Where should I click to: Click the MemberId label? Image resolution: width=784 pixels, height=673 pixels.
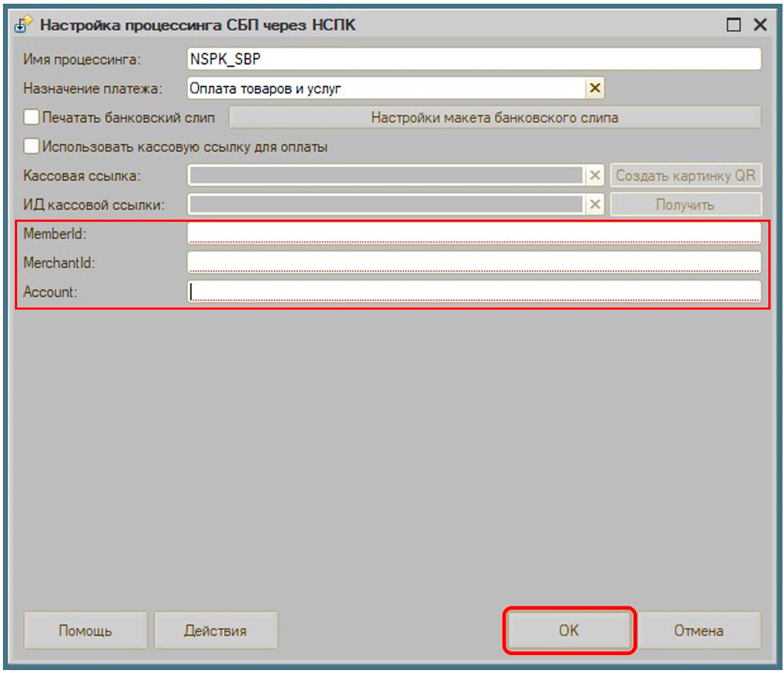(x=55, y=233)
